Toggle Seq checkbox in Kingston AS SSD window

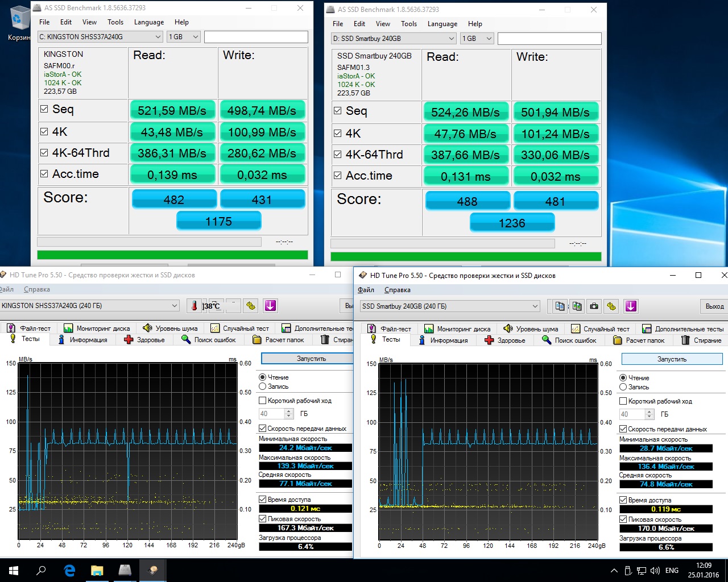(44, 109)
